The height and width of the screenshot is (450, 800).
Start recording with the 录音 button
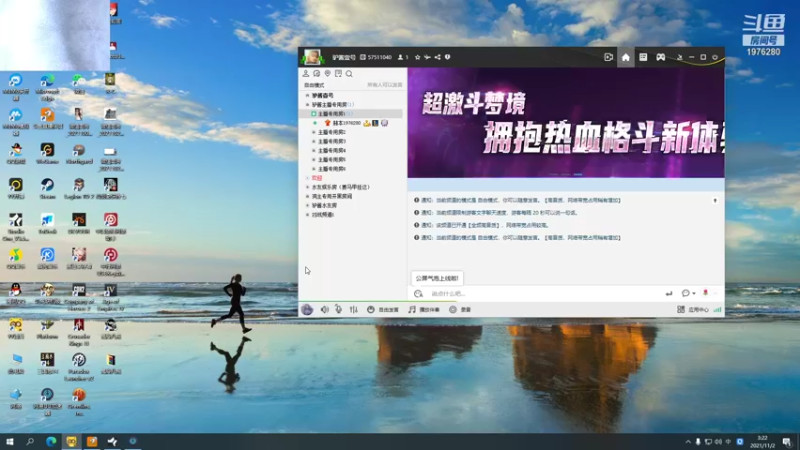460,310
